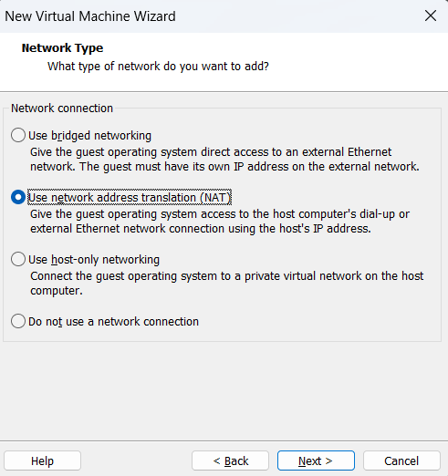The height and width of the screenshot is (476, 448).
Task: Select the bridged networking radio button
Action: [x=18, y=135]
